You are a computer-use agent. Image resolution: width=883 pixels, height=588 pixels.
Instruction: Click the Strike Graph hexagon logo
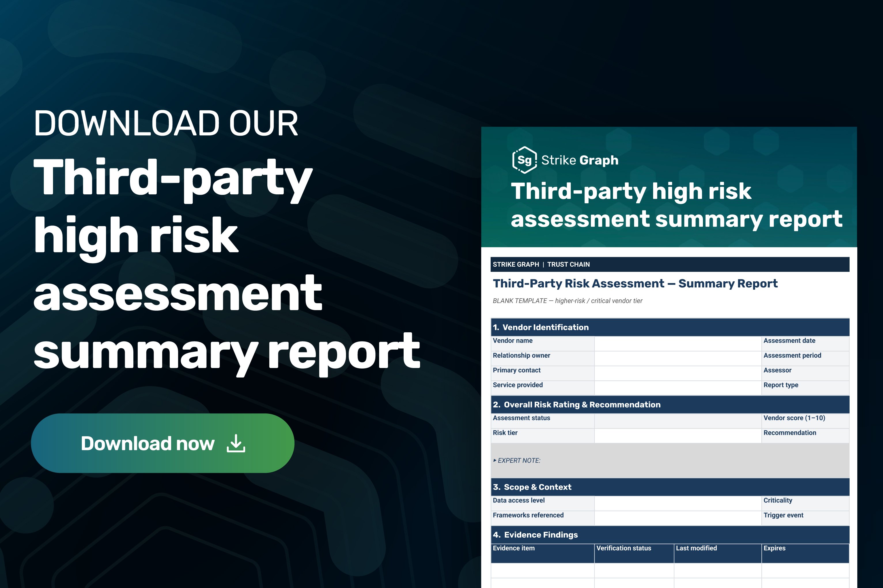click(x=524, y=160)
